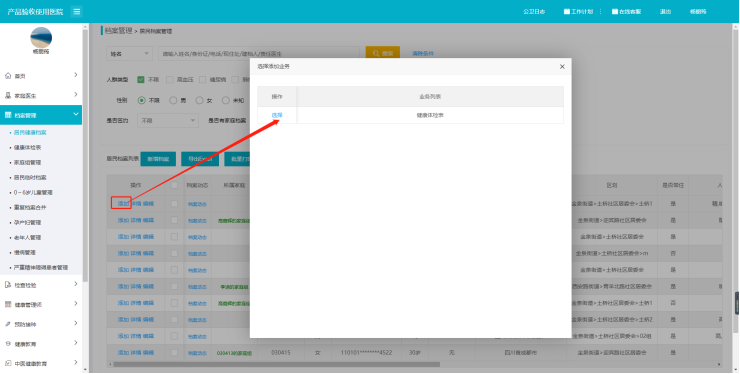Toggle the select-all checkbox in table header

tap(174, 185)
